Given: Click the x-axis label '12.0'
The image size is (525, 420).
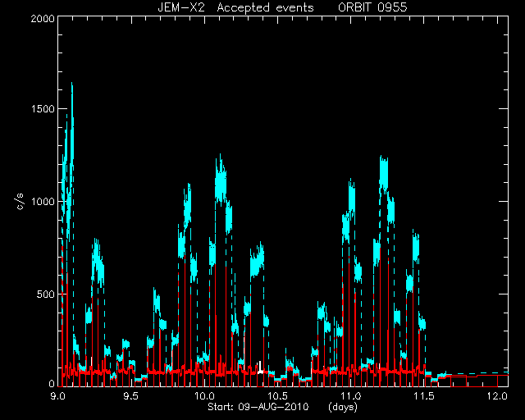Looking at the screenshot, I should tap(498, 396).
